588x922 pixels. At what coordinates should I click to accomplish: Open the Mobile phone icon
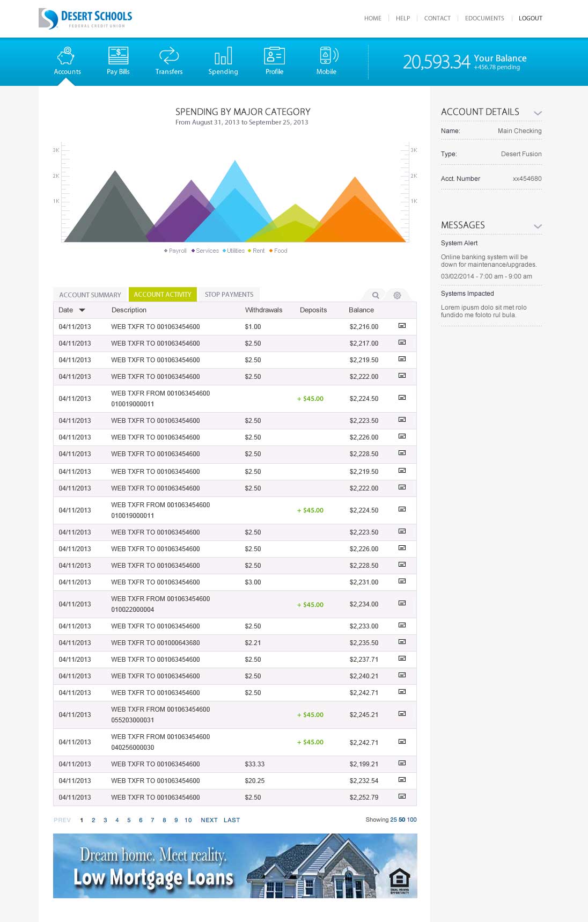(x=327, y=56)
